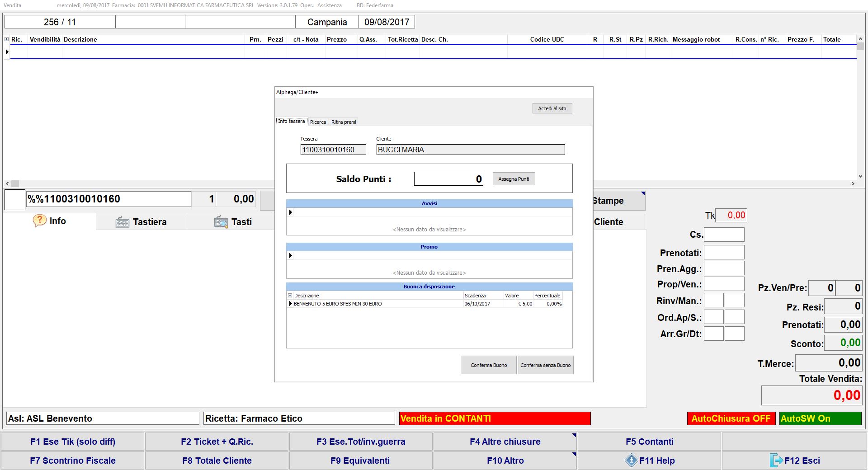Open the Tastiera keyboard icon
This screenshot has width=868, height=470.
tap(122, 222)
